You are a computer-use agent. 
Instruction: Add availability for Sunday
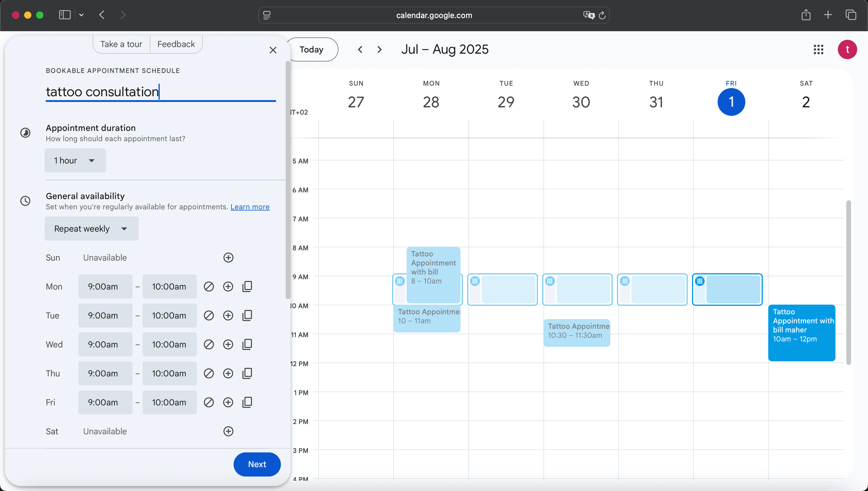coord(228,258)
